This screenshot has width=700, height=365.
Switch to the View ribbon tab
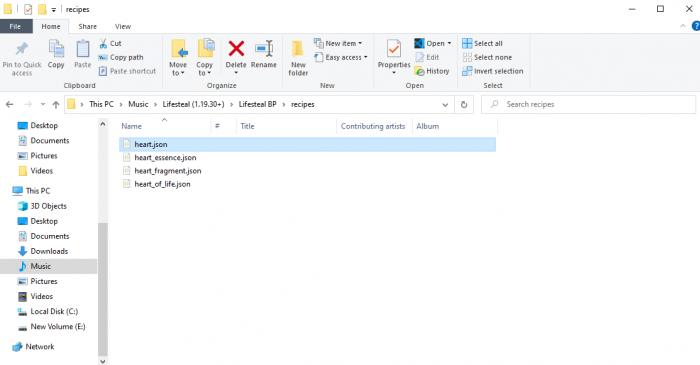123,26
